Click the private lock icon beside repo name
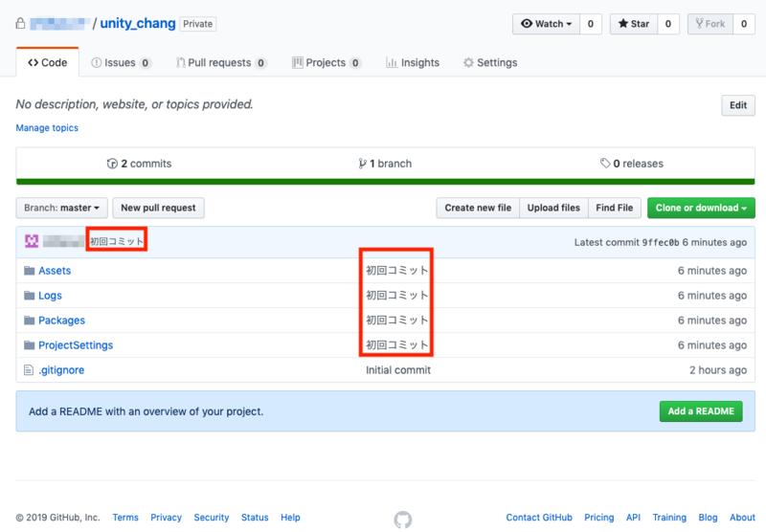The width and height of the screenshot is (766, 532). [20, 23]
